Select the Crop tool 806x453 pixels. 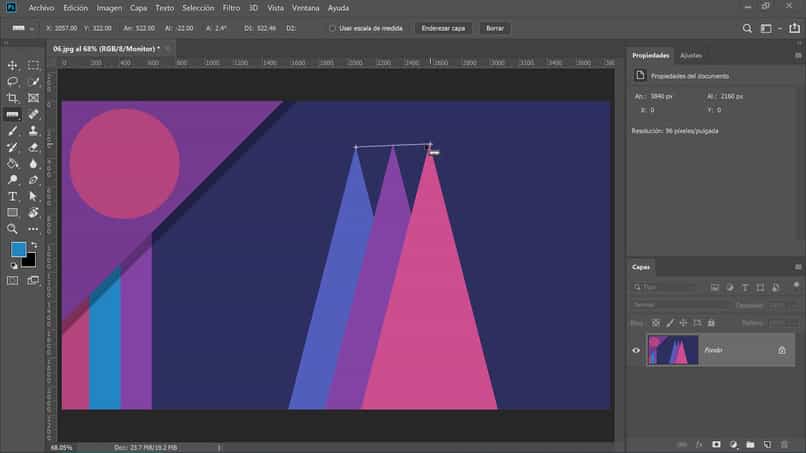12,98
